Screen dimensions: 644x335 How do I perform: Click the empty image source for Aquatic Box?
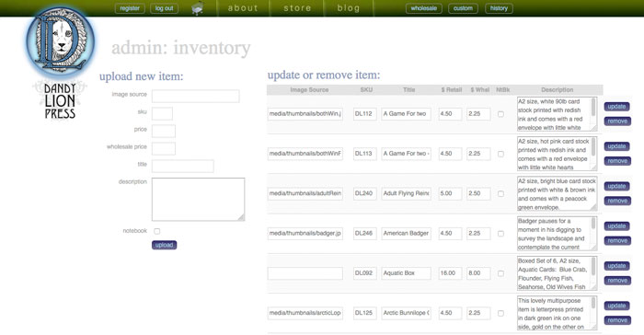305,273
